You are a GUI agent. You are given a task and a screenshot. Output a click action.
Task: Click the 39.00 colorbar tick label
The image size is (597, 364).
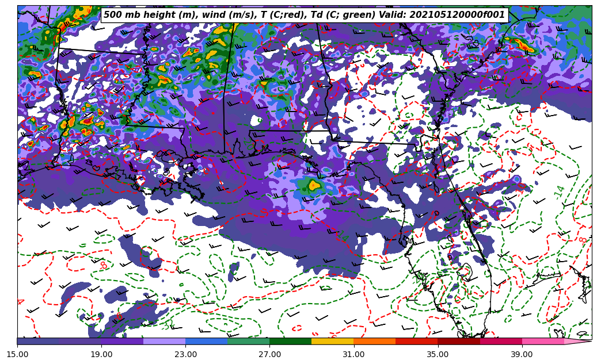tap(522, 354)
